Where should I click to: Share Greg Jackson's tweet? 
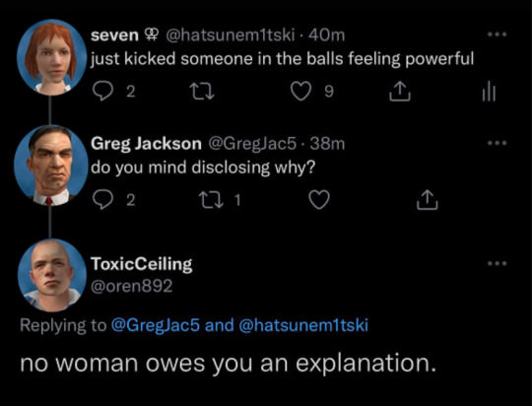(428, 200)
